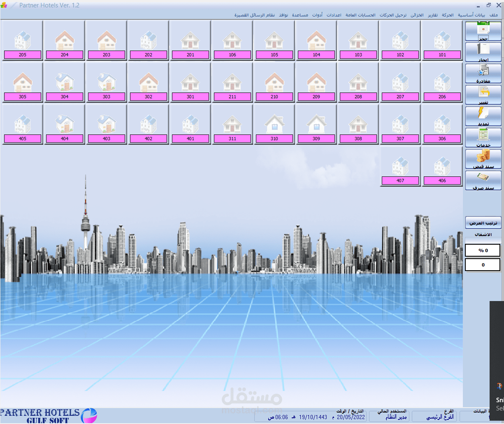Select the room 104 house icon
Image resolution: width=504 pixels, height=424 pixels.
(x=316, y=40)
